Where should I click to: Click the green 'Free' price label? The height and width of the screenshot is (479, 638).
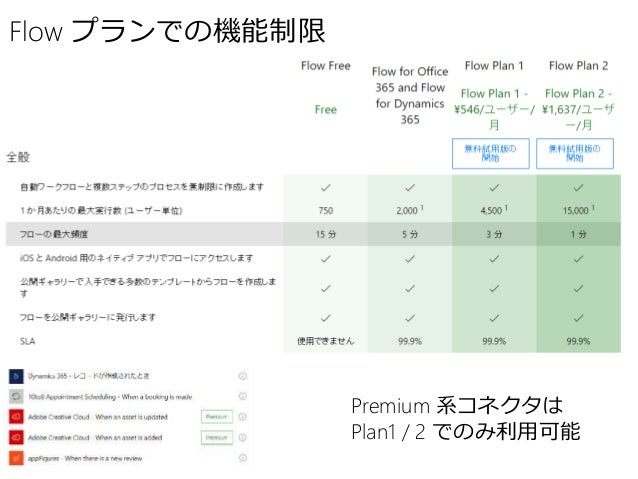click(x=326, y=109)
